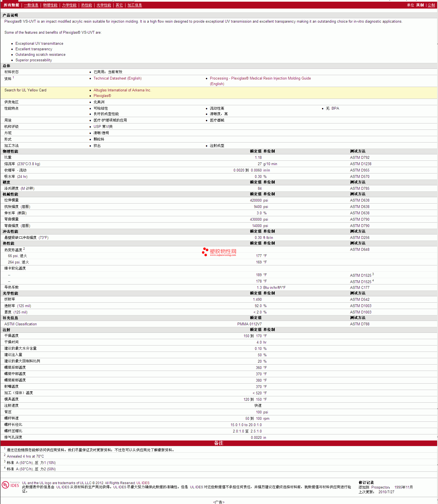
Task: Go to the 加工信息 tab
Action: 135,5
